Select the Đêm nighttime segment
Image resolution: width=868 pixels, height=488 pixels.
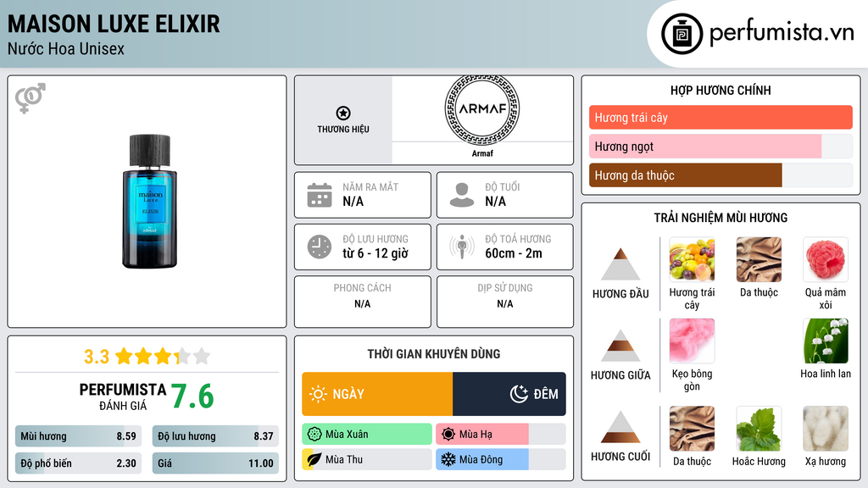[509, 394]
